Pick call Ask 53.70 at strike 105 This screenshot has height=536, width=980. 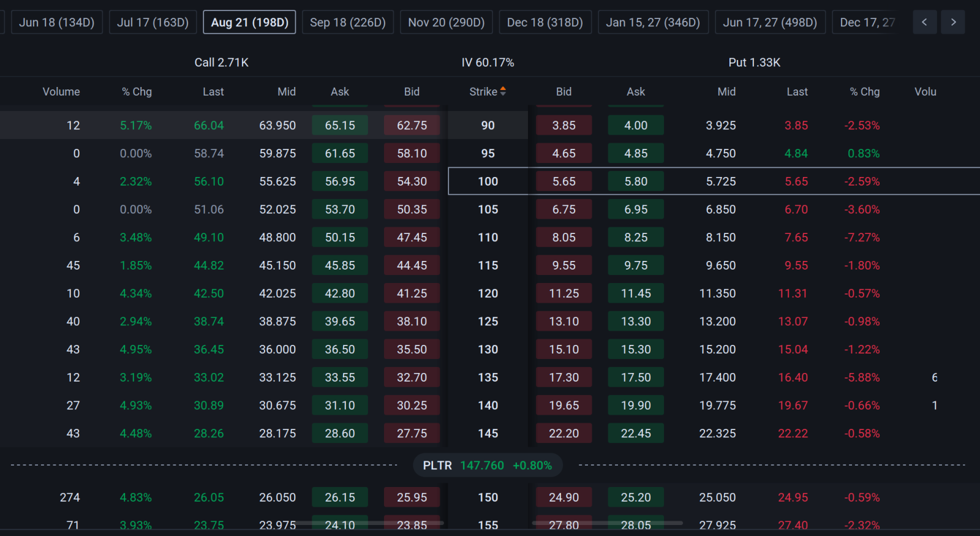(x=340, y=209)
